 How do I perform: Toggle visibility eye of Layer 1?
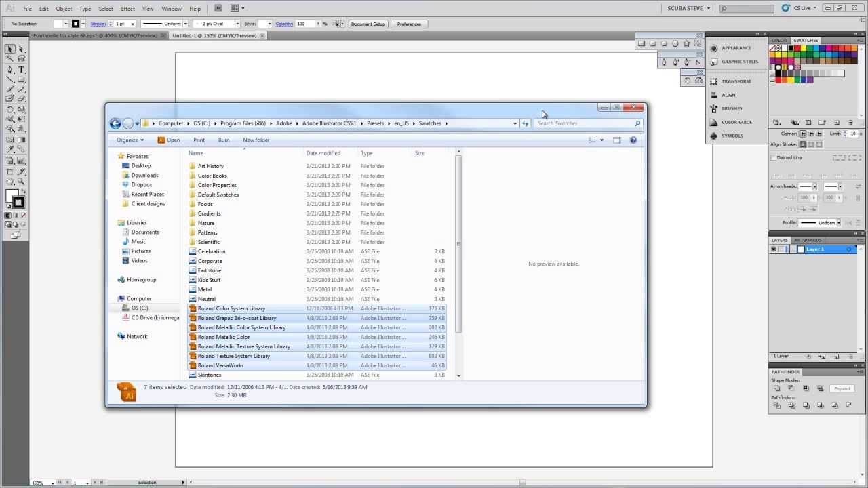click(774, 249)
